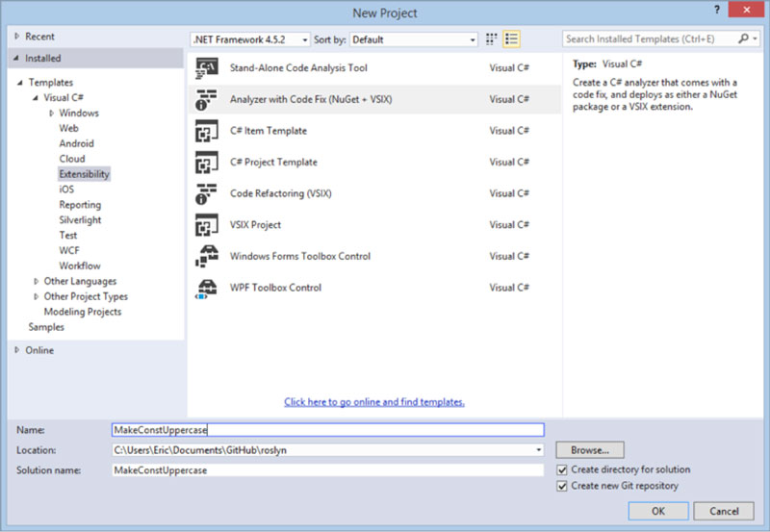Expand the Location path dropdown
The height and width of the screenshot is (532, 770).
pyautogui.click(x=539, y=450)
